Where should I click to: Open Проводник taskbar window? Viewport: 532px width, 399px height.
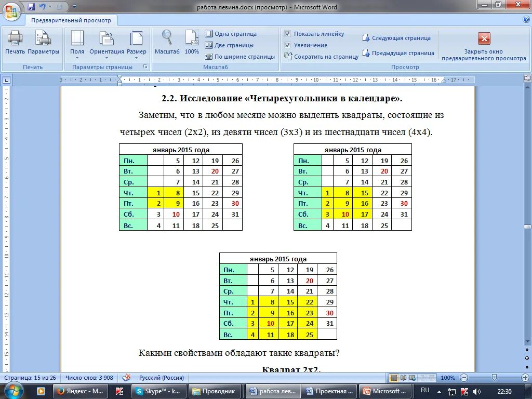click(216, 391)
